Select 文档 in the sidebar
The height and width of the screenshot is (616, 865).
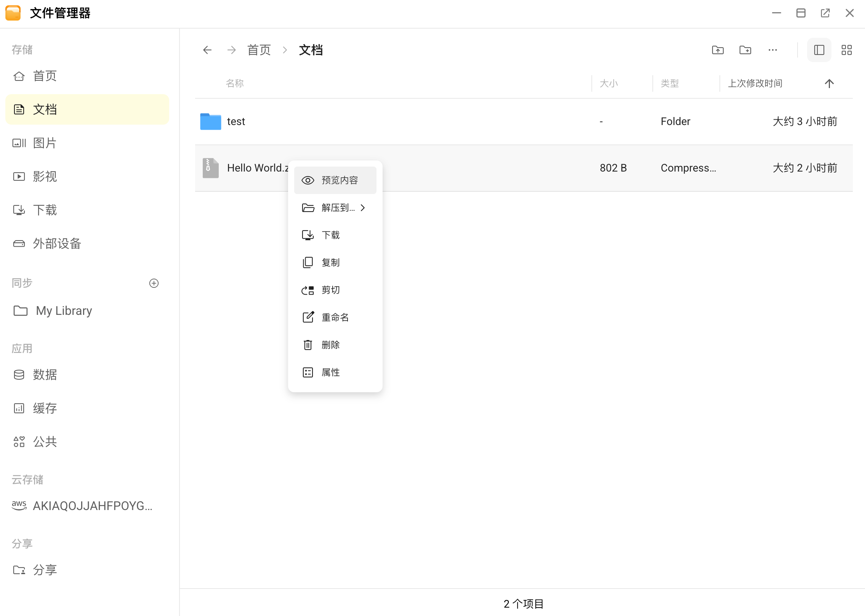click(x=87, y=109)
